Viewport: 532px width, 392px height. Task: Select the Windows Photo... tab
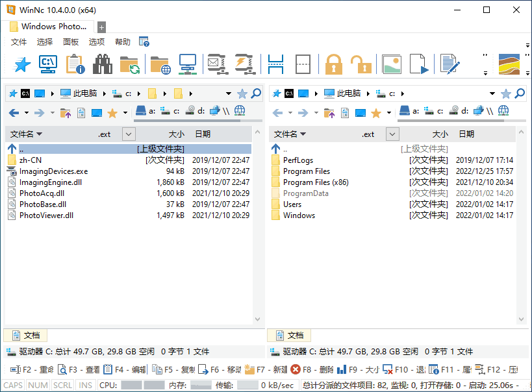tap(48, 27)
